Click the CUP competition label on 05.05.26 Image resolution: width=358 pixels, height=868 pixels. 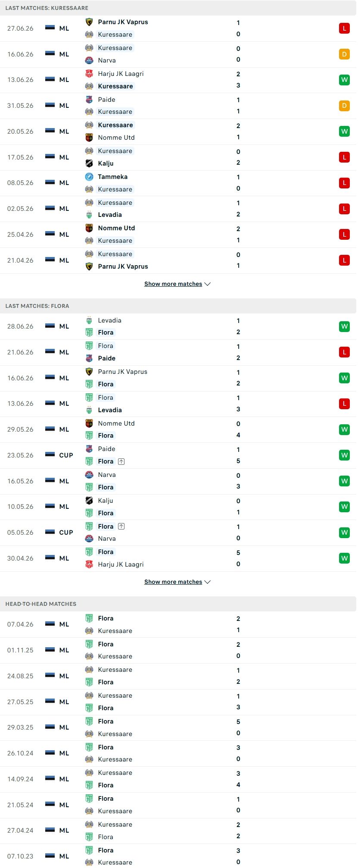point(66,533)
